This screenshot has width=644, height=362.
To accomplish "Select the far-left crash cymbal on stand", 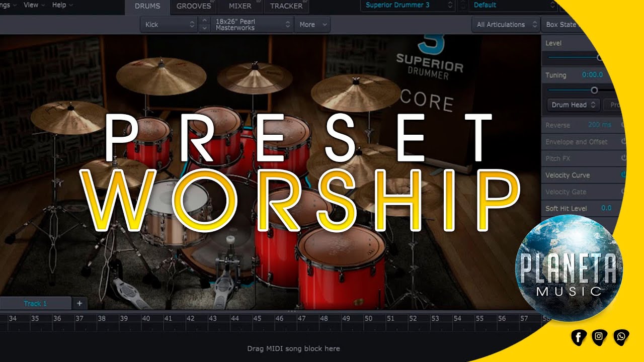I will pyautogui.click(x=69, y=117).
